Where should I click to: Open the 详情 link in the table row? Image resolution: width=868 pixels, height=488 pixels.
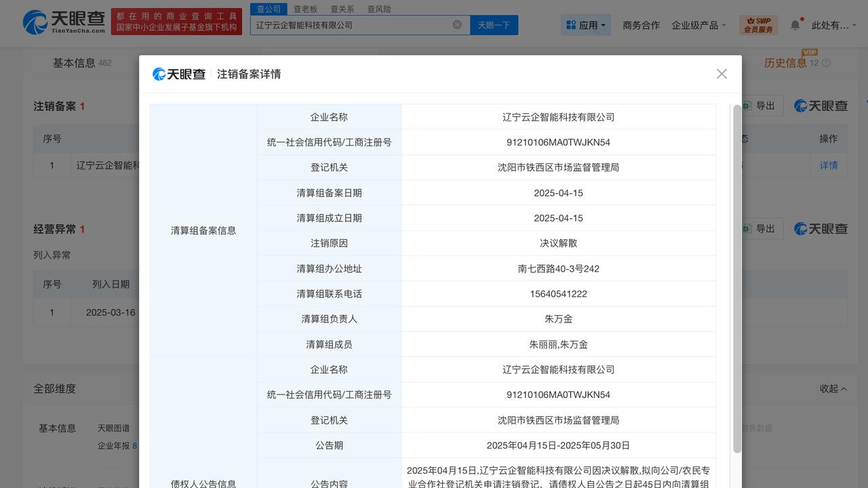coord(829,165)
